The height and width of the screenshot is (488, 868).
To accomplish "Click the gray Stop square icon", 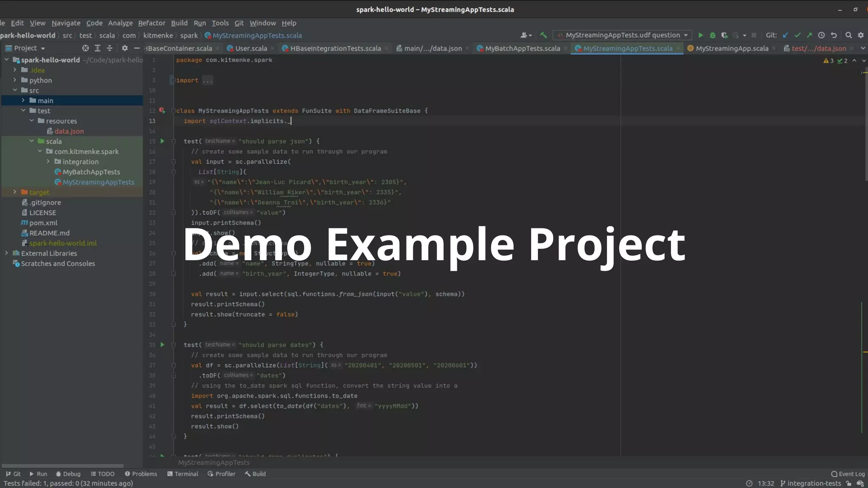I will 754,35.
